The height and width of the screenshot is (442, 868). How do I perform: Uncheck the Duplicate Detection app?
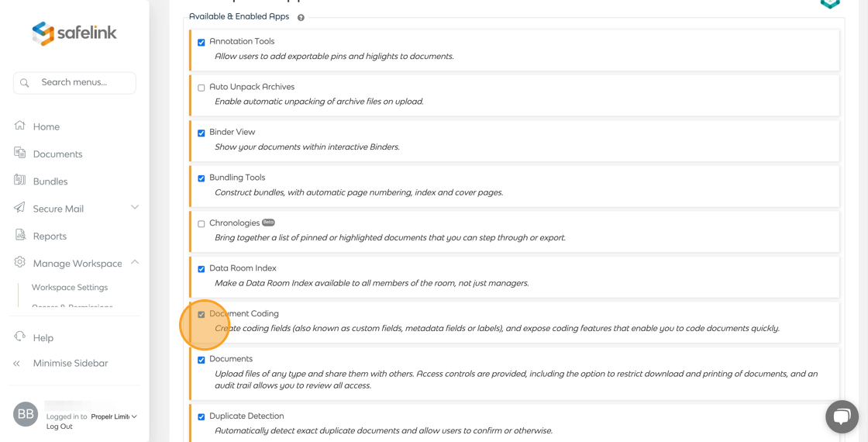pyautogui.click(x=201, y=417)
